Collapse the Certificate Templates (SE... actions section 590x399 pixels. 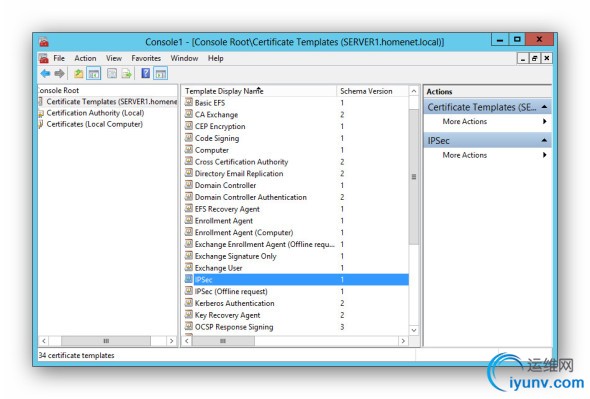544,107
